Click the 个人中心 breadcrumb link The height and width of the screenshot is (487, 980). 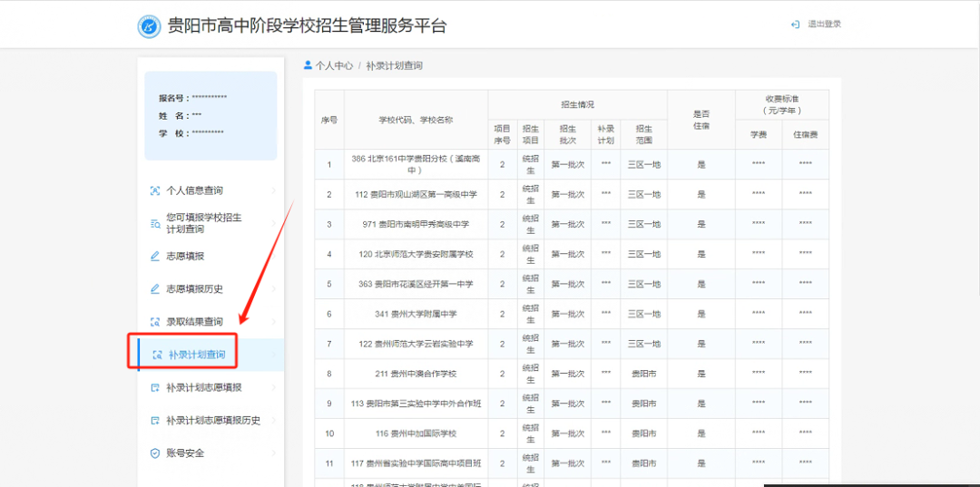[334, 65]
